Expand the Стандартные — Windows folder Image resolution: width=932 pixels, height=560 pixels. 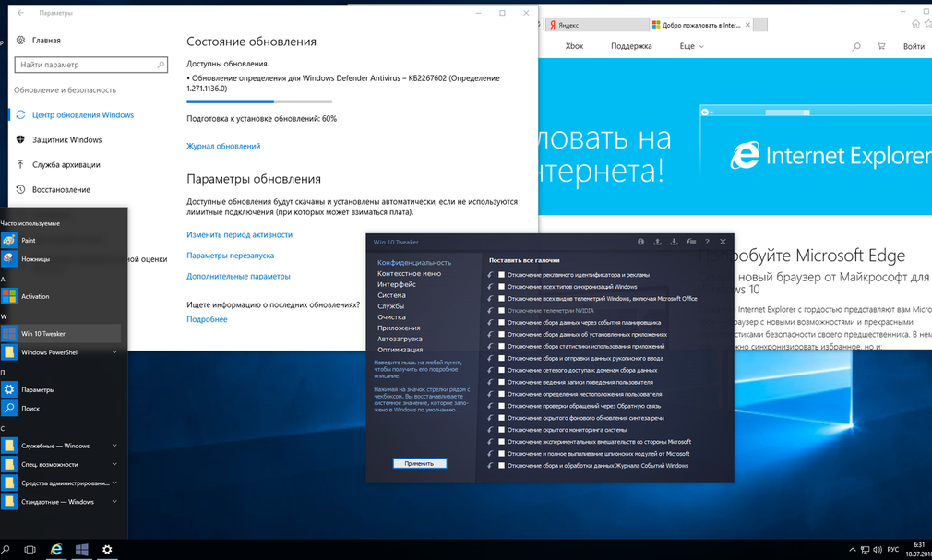tap(114, 502)
